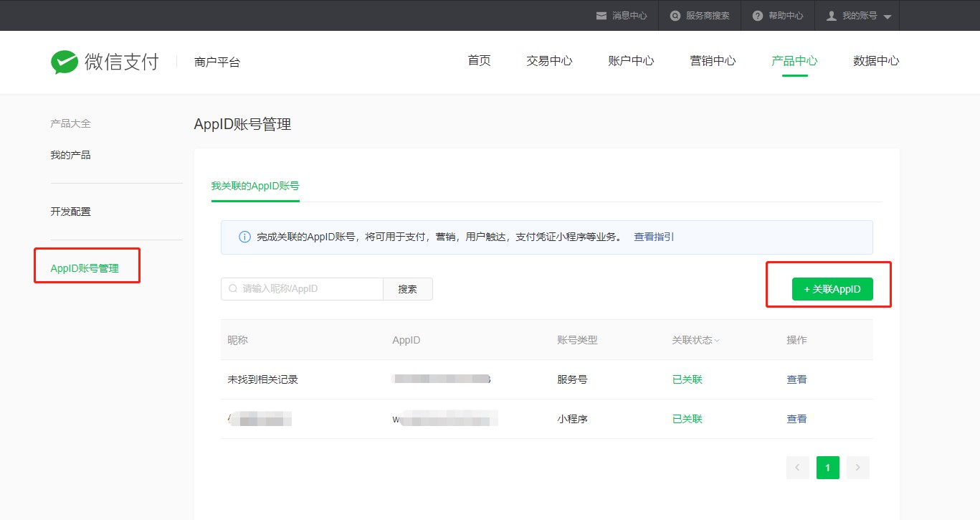Open the 交易中心 navigation item
Image resolution: width=980 pixels, height=520 pixels.
pos(549,61)
